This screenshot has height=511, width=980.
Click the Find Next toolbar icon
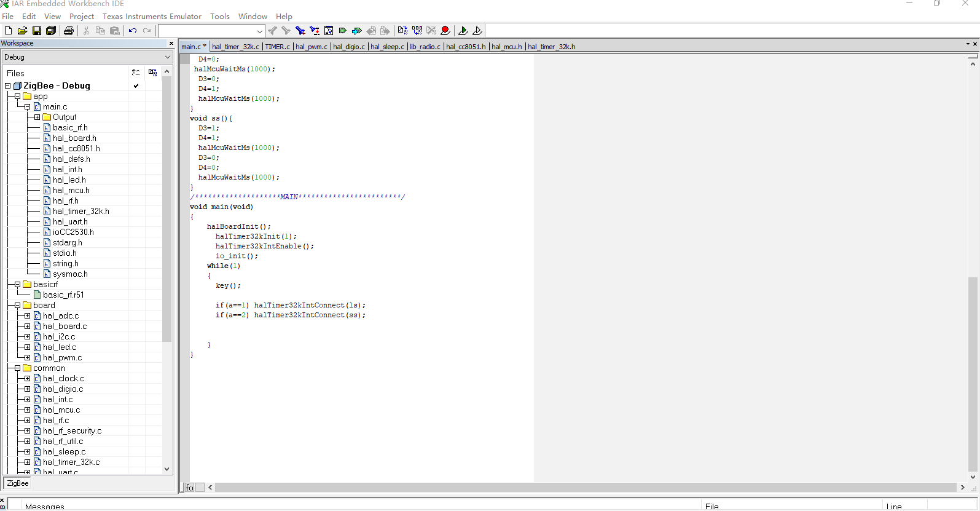286,31
